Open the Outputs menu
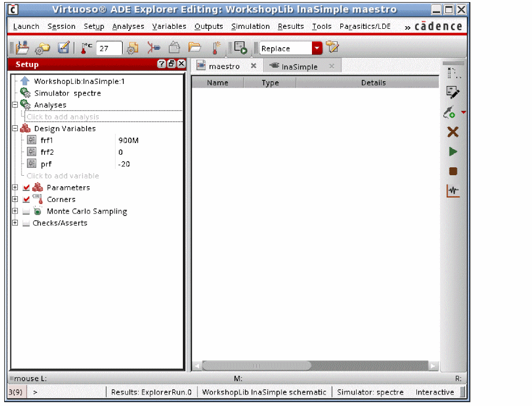Image resolution: width=532 pixels, height=406 pixels. pyautogui.click(x=208, y=26)
